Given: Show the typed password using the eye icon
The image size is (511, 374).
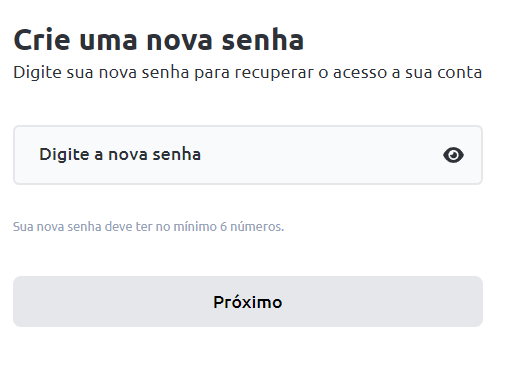Looking at the screenshot, I should click(x=453, y=155).
